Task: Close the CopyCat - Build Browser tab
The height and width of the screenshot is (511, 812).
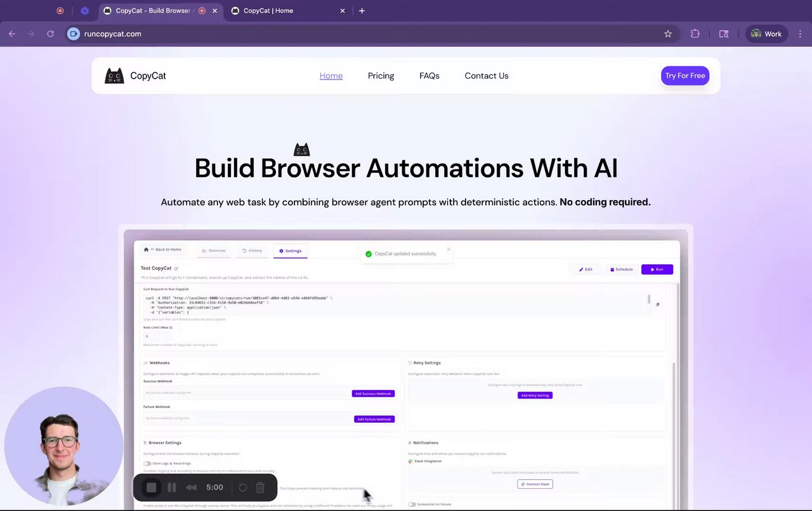Action: [215, 11]
